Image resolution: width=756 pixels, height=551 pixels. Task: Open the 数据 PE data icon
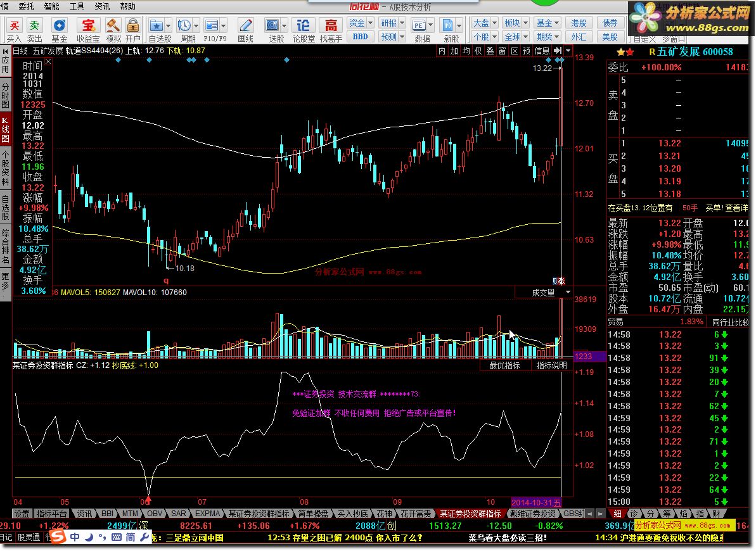(418, 25)
